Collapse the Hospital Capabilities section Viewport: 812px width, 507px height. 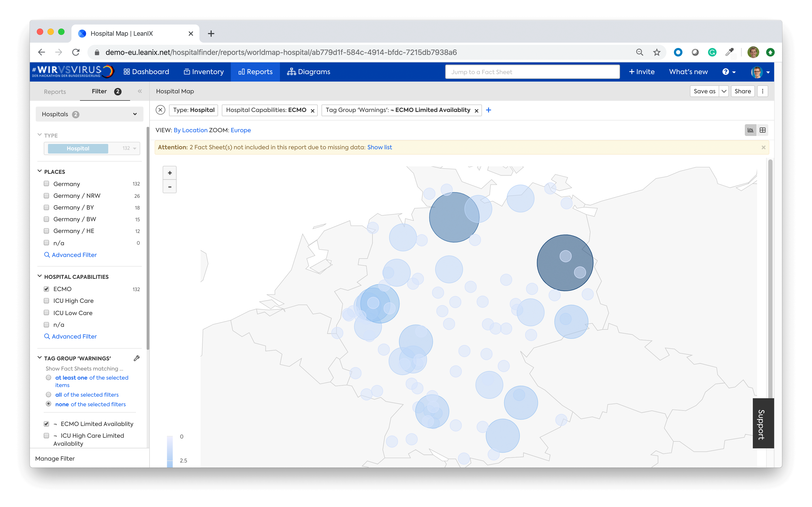pos(39,277)
